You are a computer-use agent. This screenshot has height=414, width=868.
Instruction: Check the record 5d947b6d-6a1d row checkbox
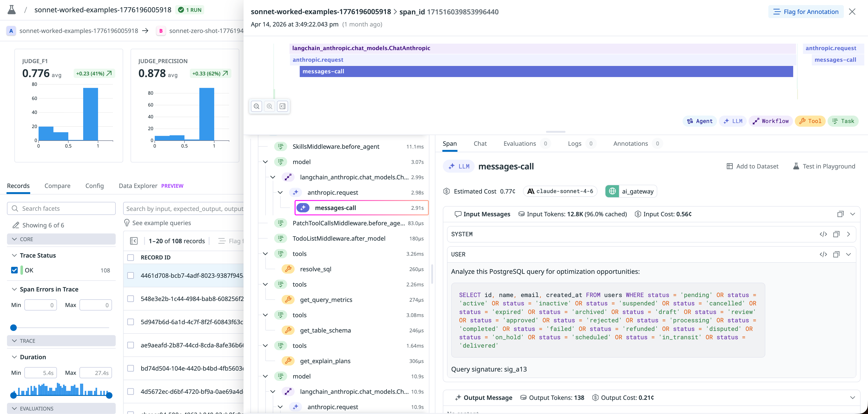coord(131,322)
